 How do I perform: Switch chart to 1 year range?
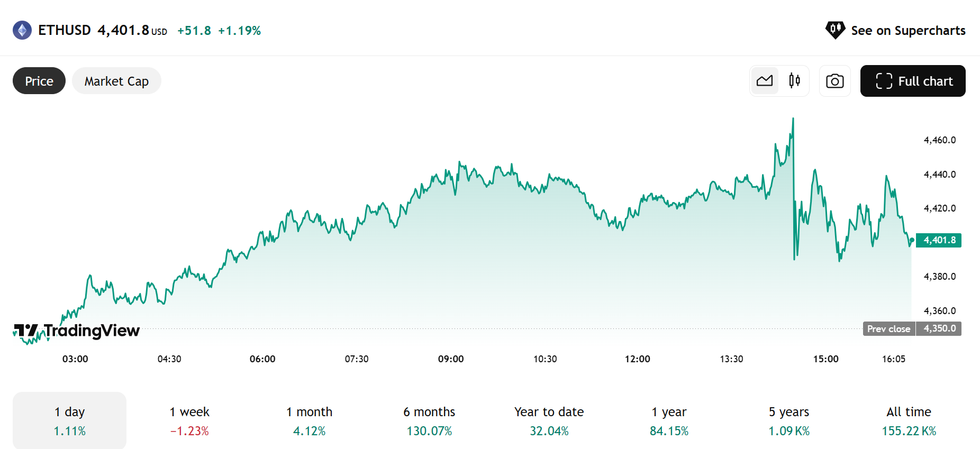click(669, 420)
